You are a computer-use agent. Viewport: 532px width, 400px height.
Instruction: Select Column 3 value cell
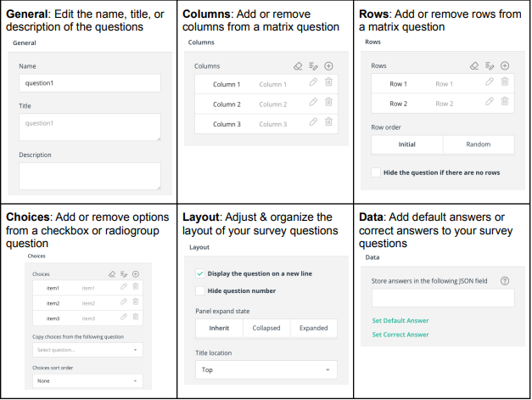point(227,124)
